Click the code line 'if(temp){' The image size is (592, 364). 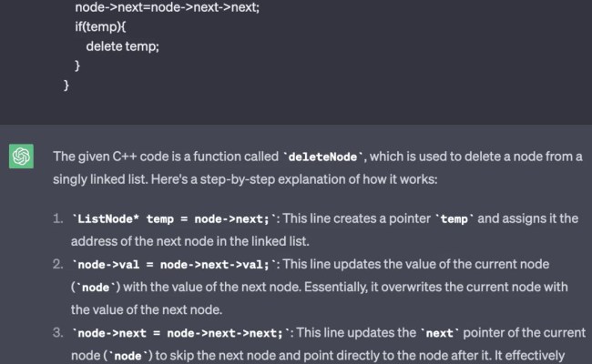tap(100, 26)
